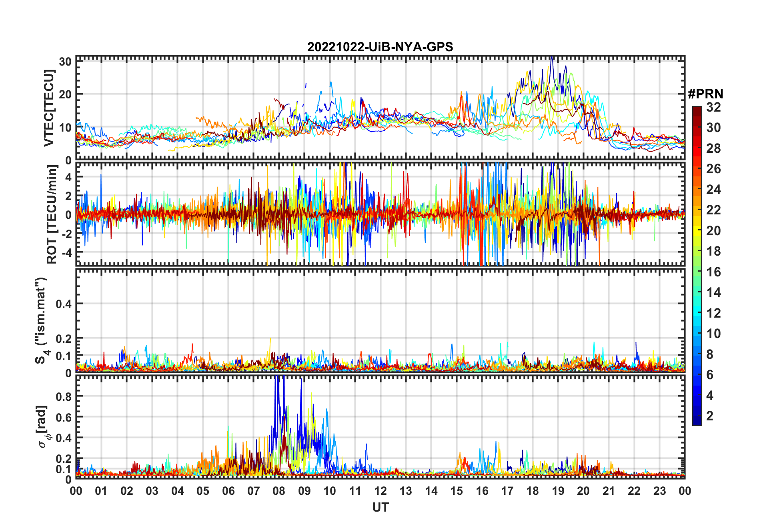Screen dimensions: 761x532
Task: Select the VTEC[TECU] y-axis label
Action: tap(49, 108)
